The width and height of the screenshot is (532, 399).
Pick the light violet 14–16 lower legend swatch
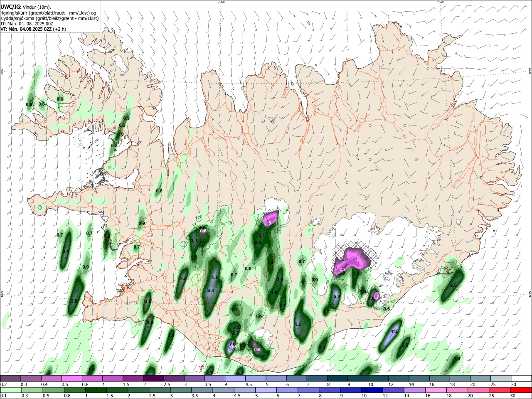tap(415, 390)
